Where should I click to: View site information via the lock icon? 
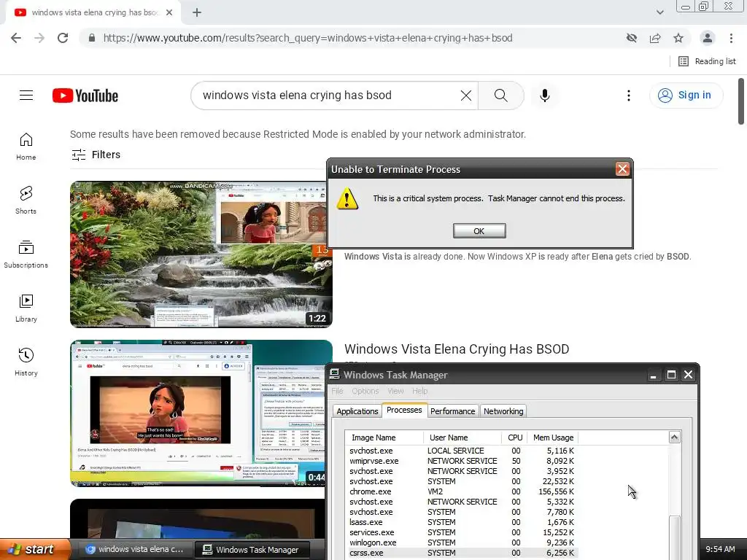(92, 38)
